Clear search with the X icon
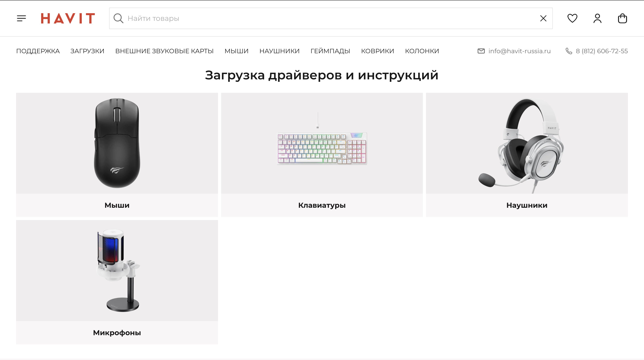Image resolution: width=644 pixels, height=360 pixels. coord(543,18)
